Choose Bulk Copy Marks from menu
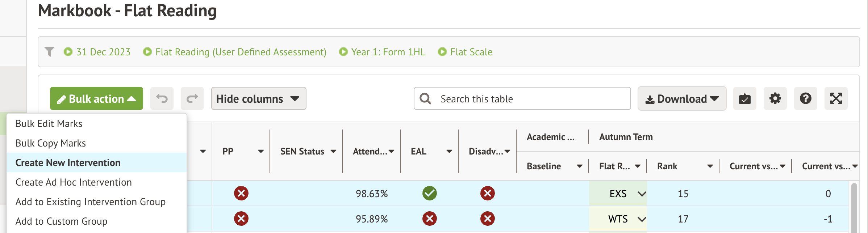Image resolution: width=868 pixels, height=233 pixels. pyautogui.click(x=51, y=143)
